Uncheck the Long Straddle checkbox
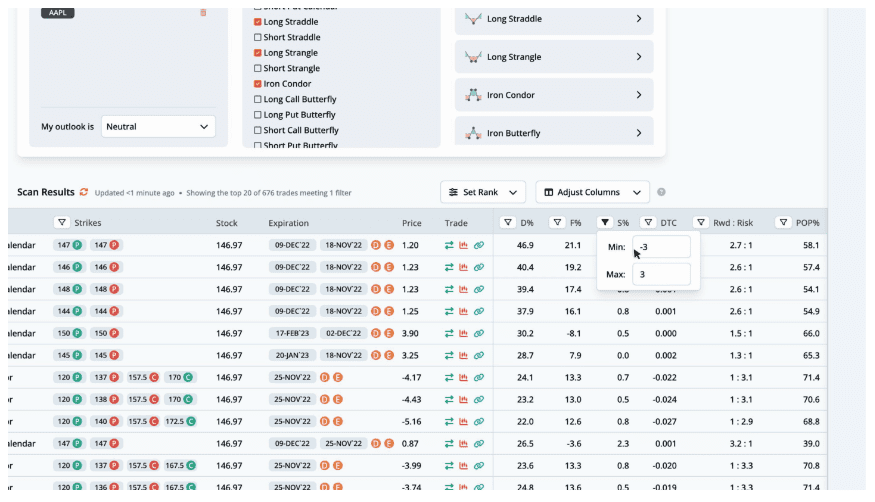Image resolution: width=875 pixels, height=502 pixels. (258, 21)
